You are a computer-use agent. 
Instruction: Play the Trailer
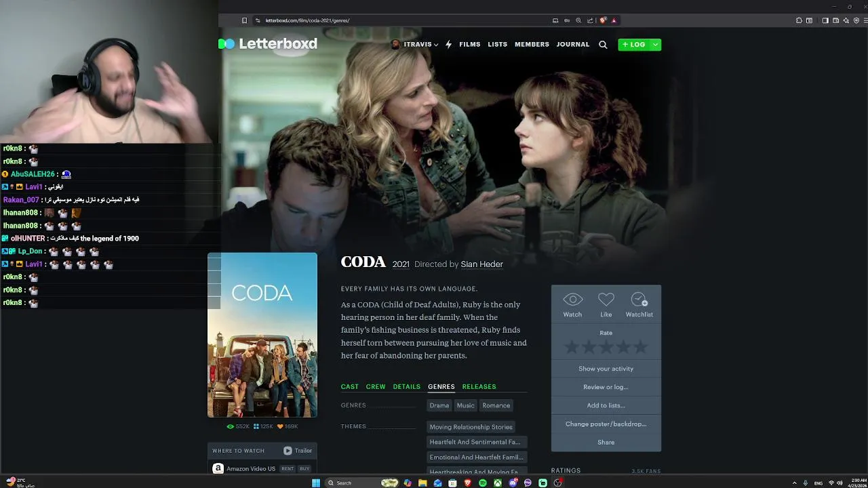298,451
